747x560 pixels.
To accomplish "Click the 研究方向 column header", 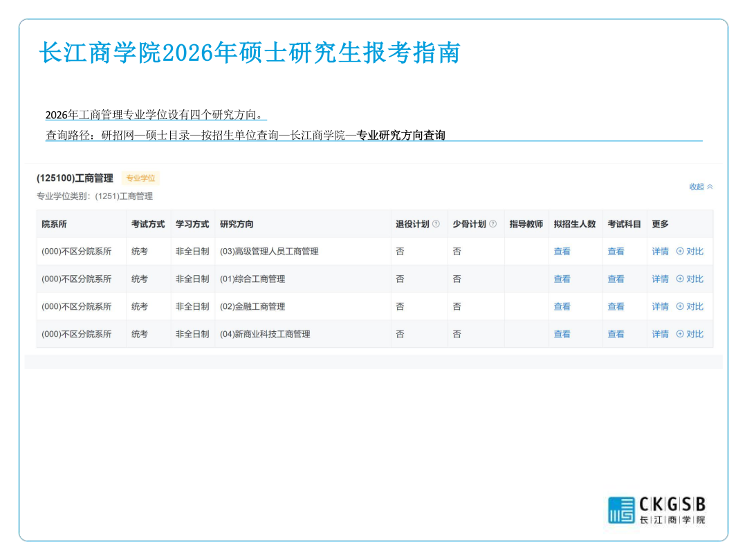I will (x=237, y=224).
